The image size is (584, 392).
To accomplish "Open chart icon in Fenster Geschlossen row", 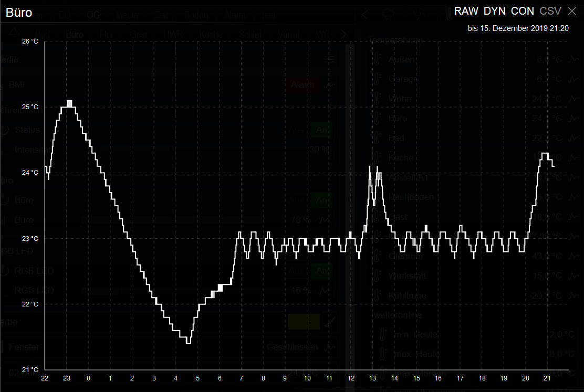I will pos(330,347).
